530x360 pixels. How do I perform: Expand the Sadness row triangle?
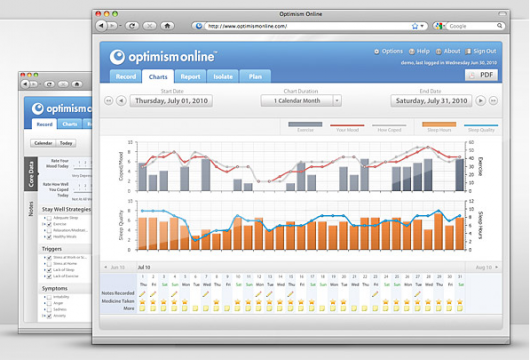pyautogui.click(x=45, y=310)
